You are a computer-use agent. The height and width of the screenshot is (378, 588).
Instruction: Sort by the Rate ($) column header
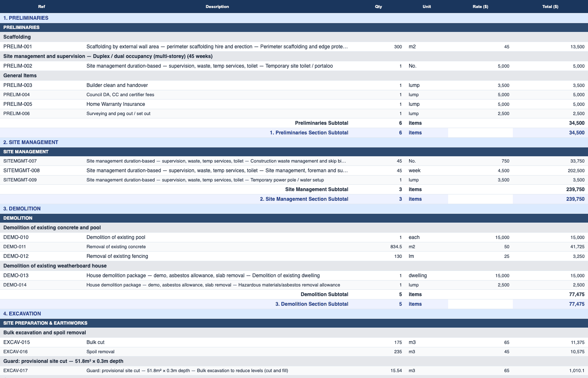pos(480,6)
